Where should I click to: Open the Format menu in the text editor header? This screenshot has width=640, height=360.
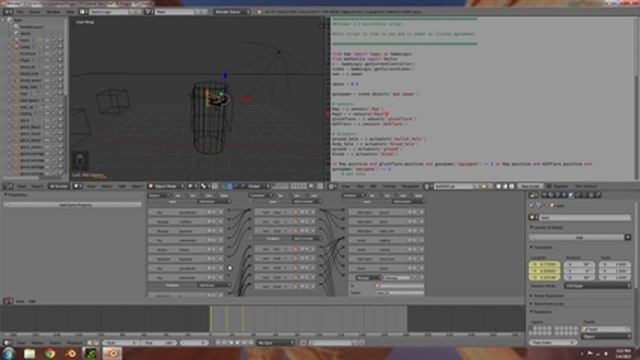pos(389,186)
